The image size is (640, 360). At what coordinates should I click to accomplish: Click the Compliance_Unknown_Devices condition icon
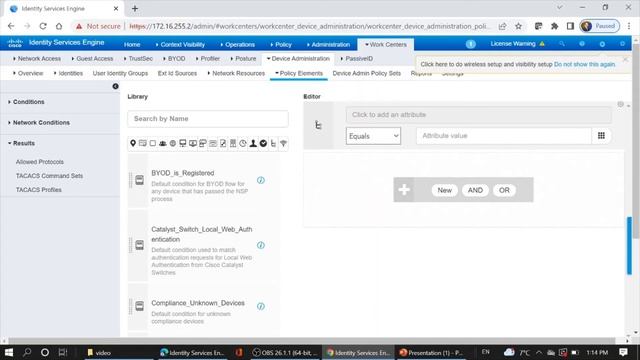click(x=139, y=306)
